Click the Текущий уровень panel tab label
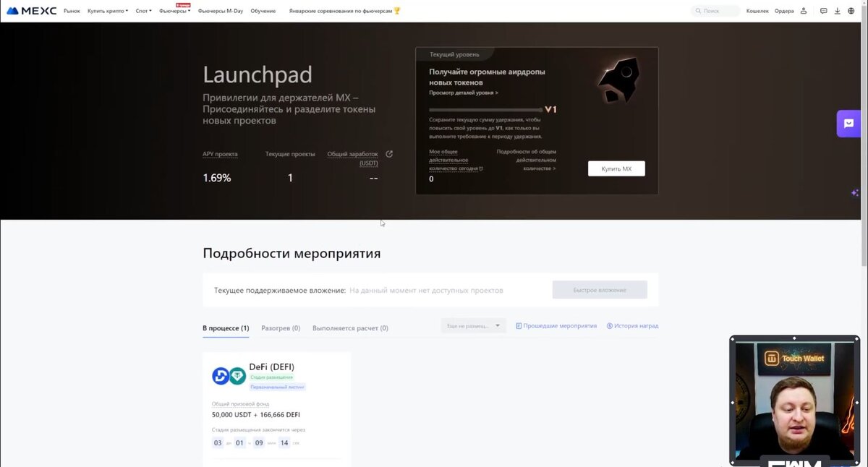 [x=453, y=54]
